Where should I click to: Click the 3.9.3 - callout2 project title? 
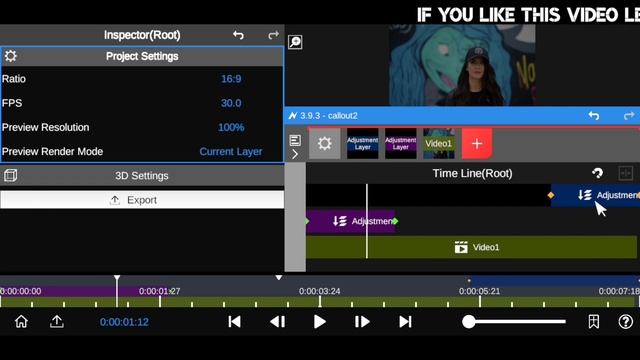point(329,116)
